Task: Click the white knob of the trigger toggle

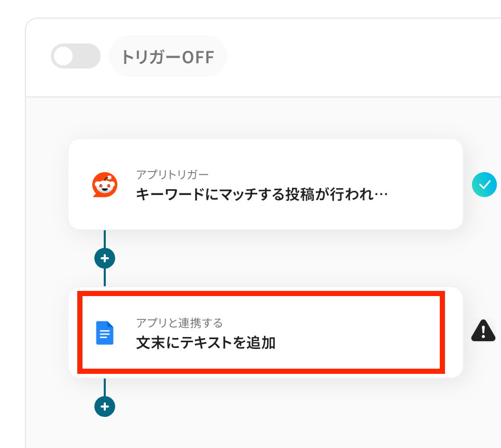Action: (63, 56)
